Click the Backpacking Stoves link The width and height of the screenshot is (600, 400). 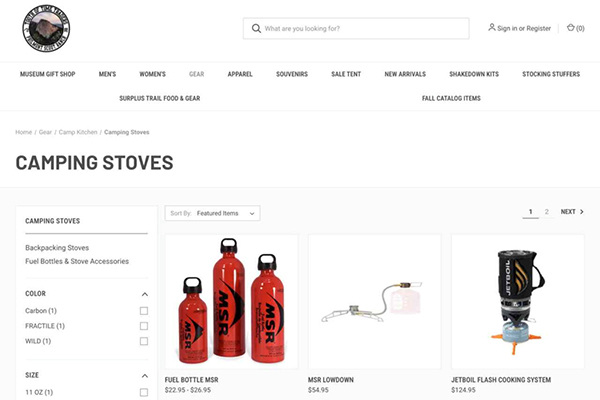click(x=57, y=248)
